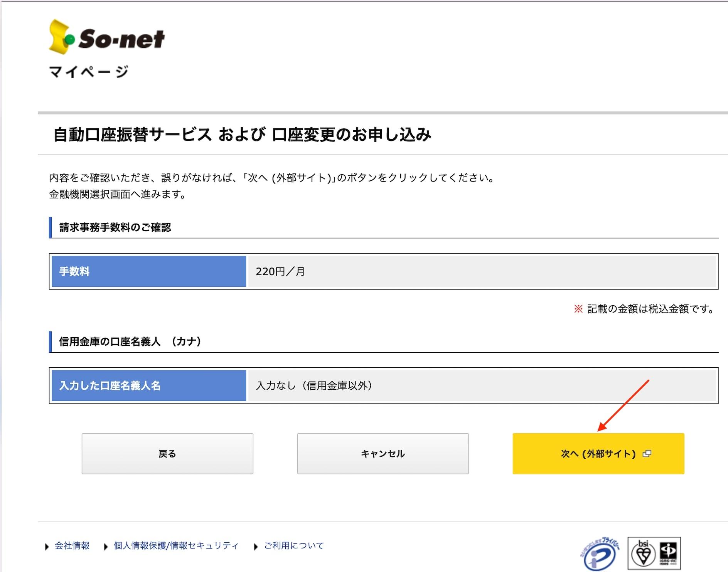Open the ご利用について footer link
The height and width of the screenshot is (572, 728).
coord(294,546)
